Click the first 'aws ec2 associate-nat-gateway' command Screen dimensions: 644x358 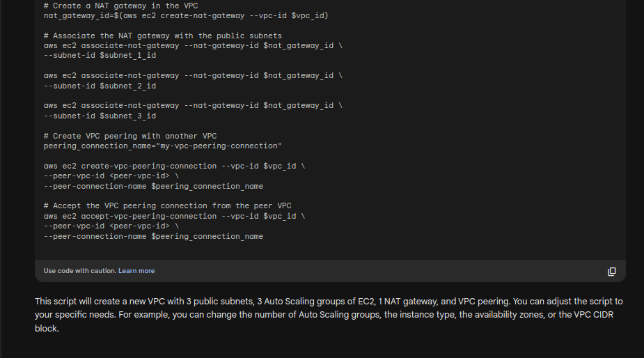pyautogui.click(x=193, y=46)
